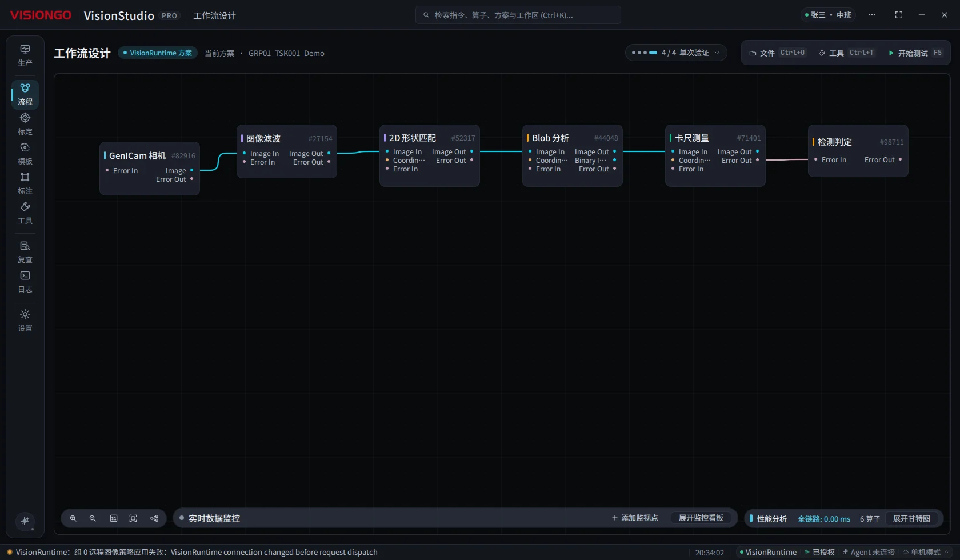960x560 pixels.
Task: Select the 图像滤波 node
Action: click(x=287, y=151)
